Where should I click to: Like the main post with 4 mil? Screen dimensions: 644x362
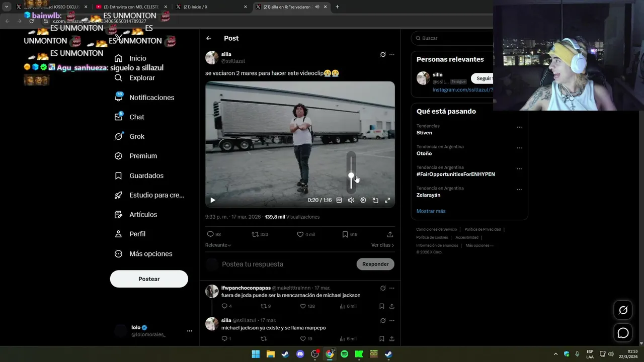[x=306, y=234]
